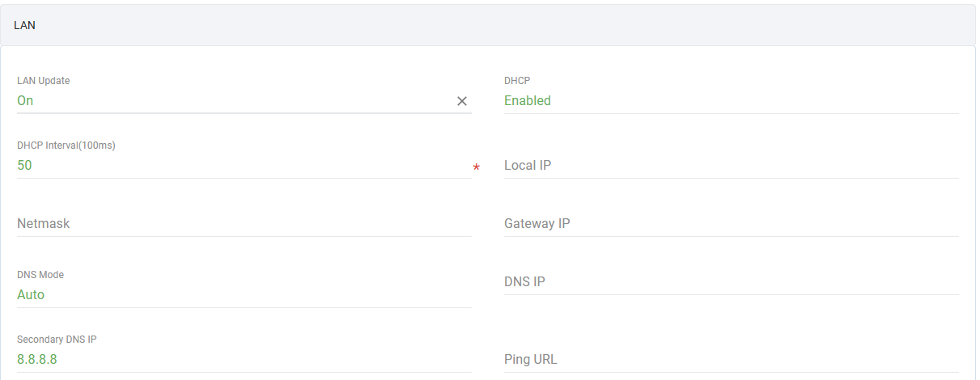This screenshot has height=380, width=980.
Task: Click the Local IP input field
Action: tap(730, 166)
